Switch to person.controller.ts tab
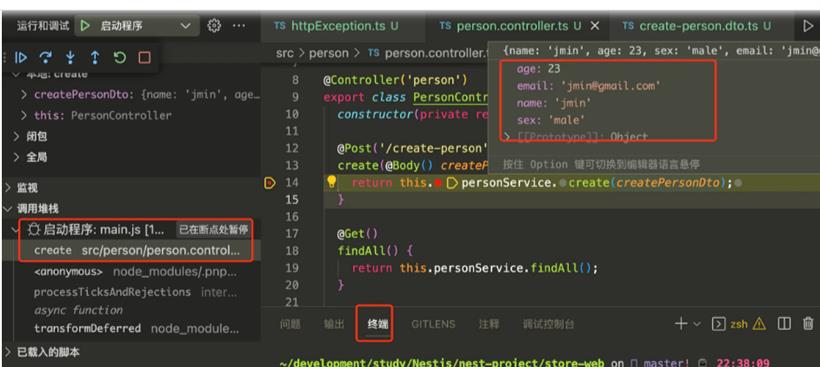The image size is (820, 367). (x=510, y=26)
